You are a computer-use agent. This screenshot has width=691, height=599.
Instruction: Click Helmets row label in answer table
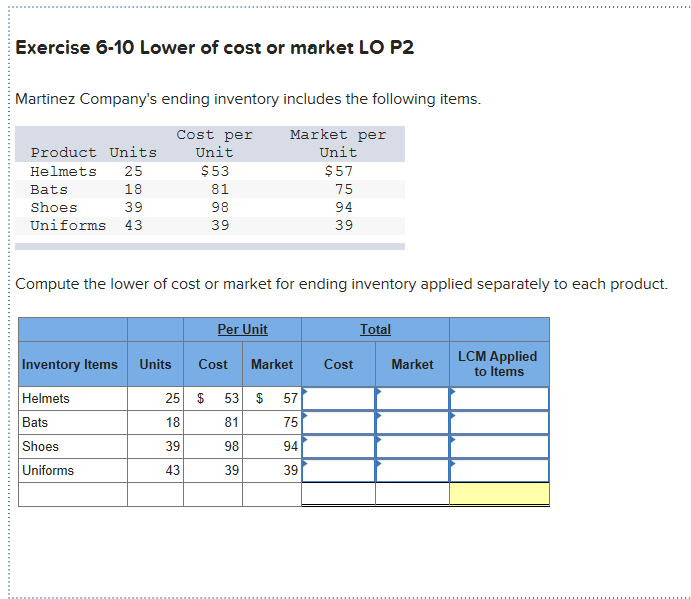tap(46, 398)
